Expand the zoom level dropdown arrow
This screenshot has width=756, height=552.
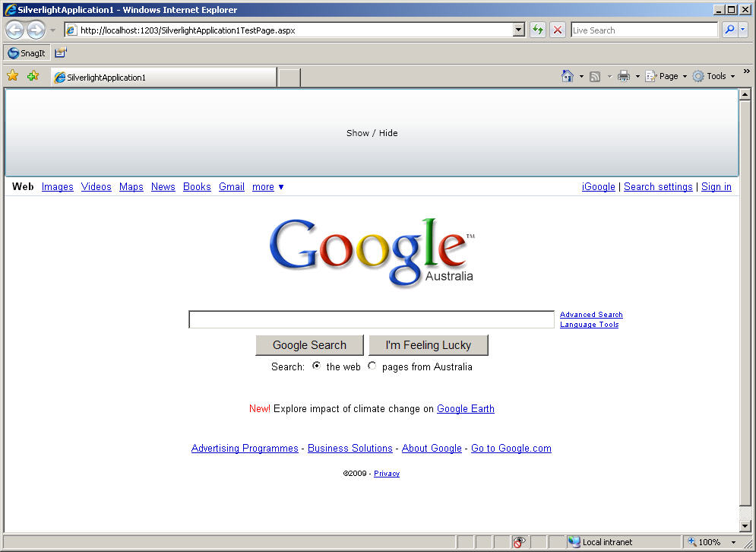[x=733, y=542]
